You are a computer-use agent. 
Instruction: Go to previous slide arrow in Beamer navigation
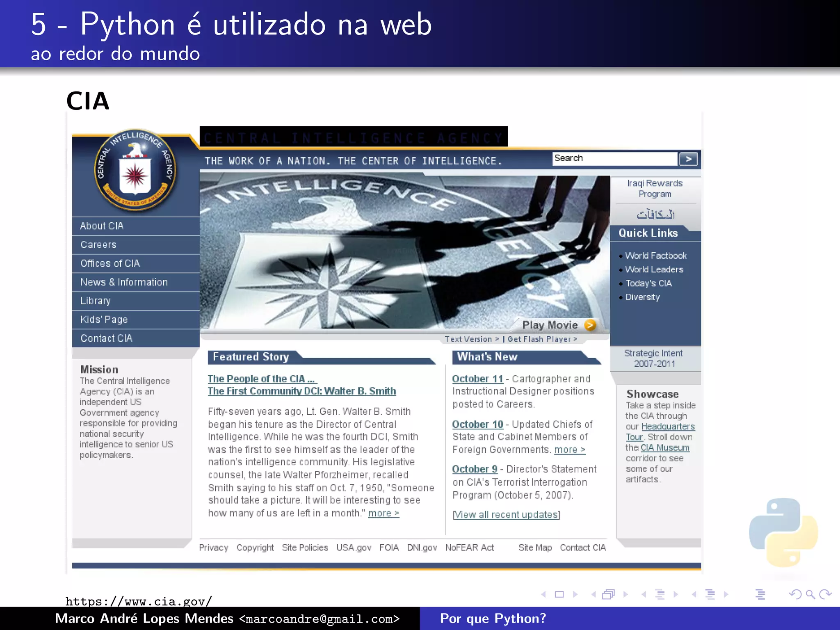click(543, 594)
